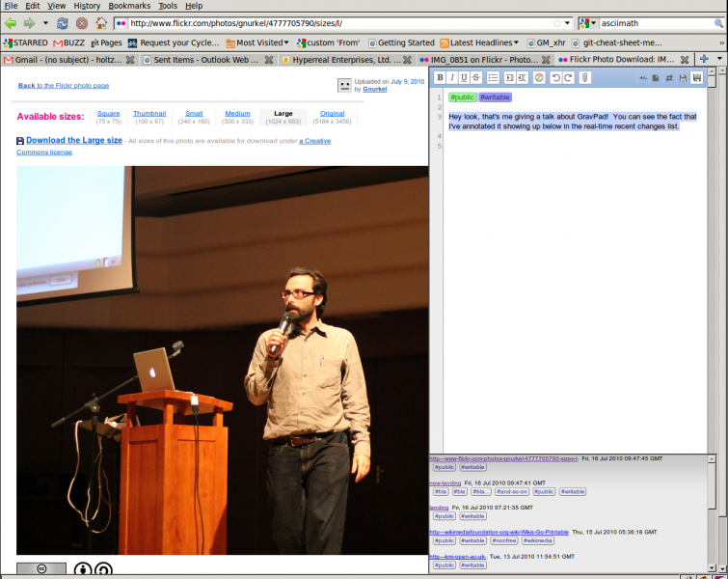Undo the last edit in the pad
Viewport: 728px width, 579px height.
555,77
